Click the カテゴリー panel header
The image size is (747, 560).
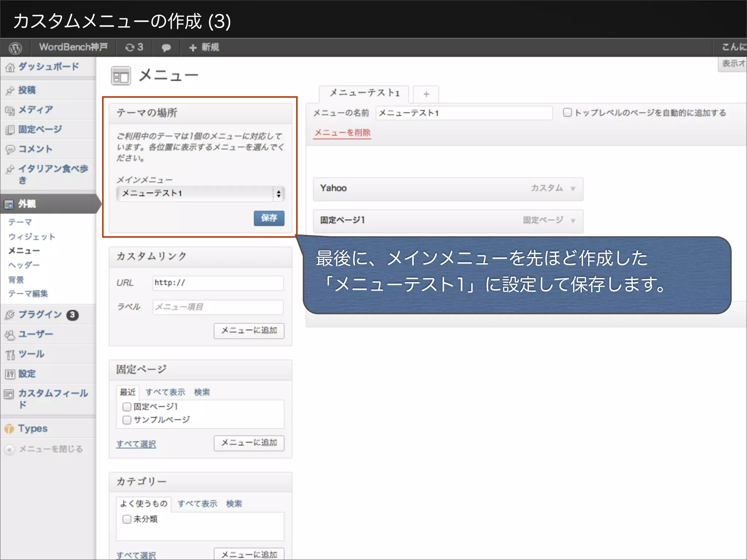[x=200, y=482]
